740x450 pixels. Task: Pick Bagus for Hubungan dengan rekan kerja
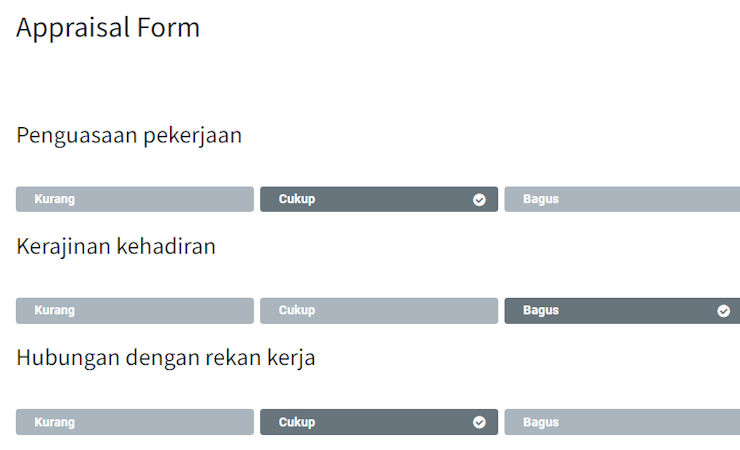point(622,422)
